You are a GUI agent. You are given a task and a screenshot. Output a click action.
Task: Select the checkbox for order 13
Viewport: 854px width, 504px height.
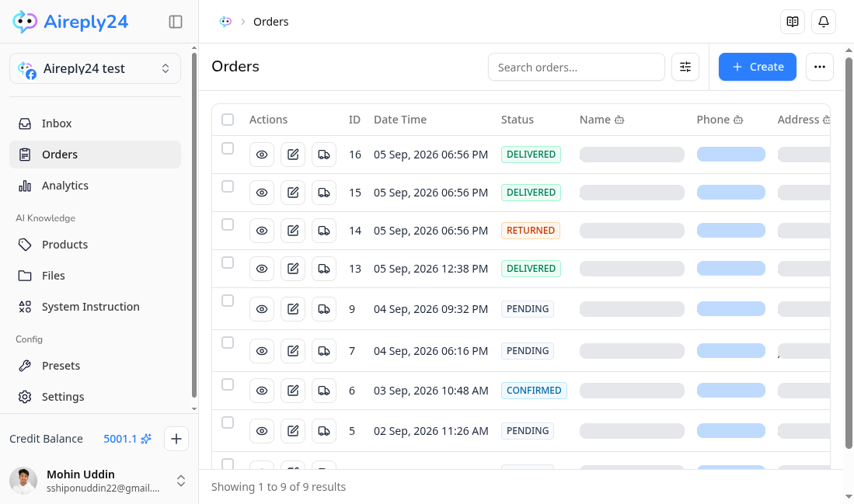click(x=228, y=263)
